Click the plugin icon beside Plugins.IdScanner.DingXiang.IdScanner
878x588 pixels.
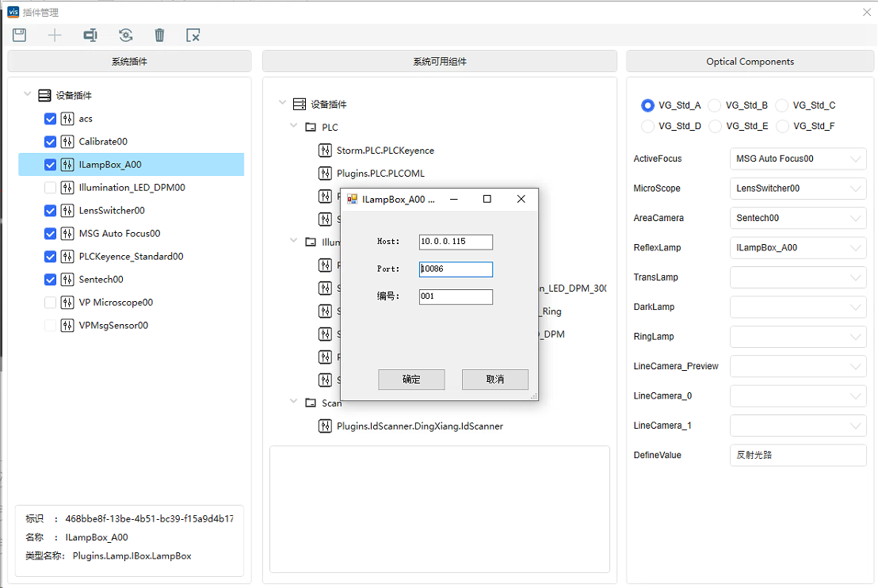(325, 426)
